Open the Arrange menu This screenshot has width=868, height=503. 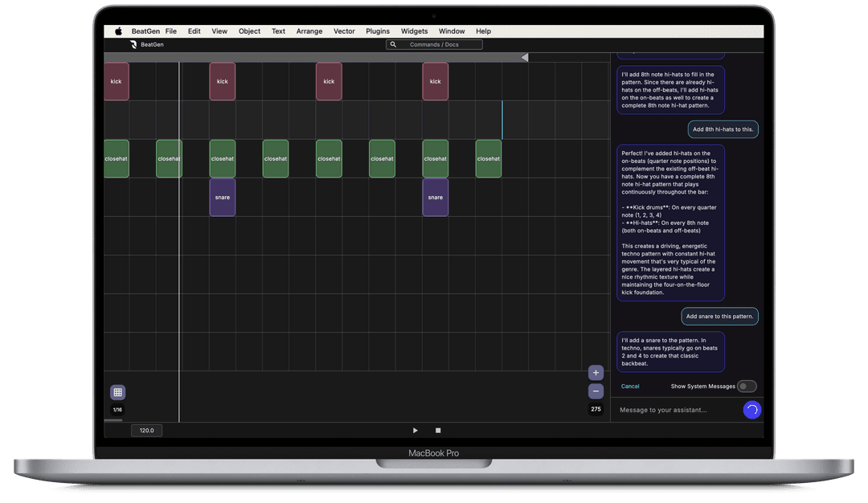coord(309,31)
